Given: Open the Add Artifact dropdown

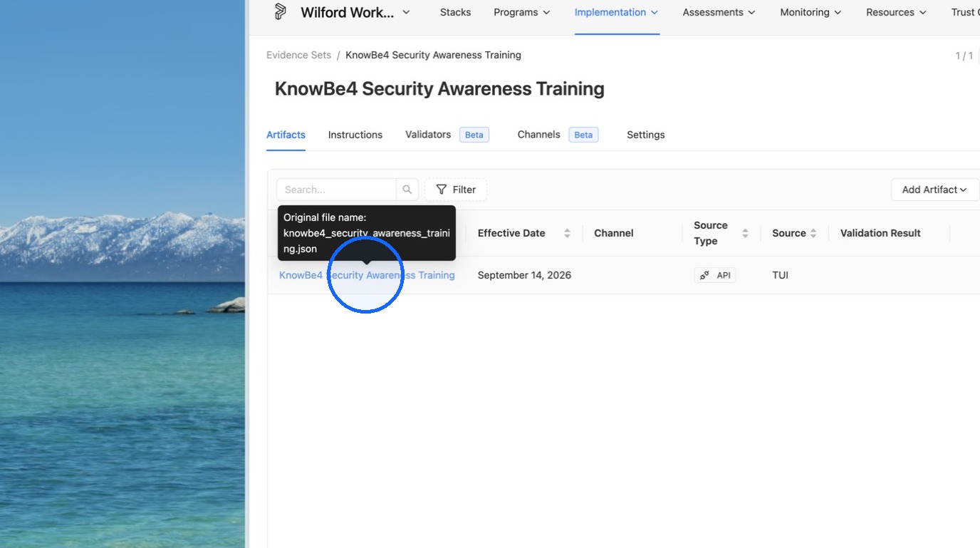Looking at the screenshot, I should tap(934, 190).
